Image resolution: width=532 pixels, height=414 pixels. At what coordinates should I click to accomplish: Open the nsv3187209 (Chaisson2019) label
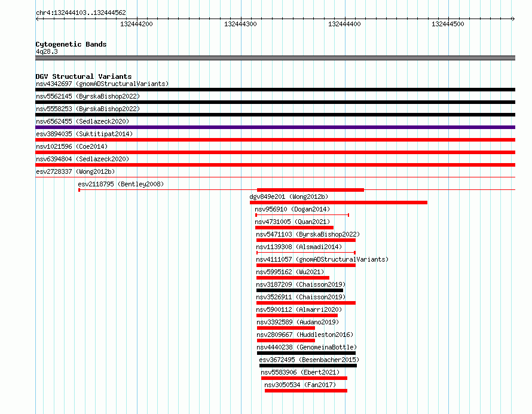301,284
